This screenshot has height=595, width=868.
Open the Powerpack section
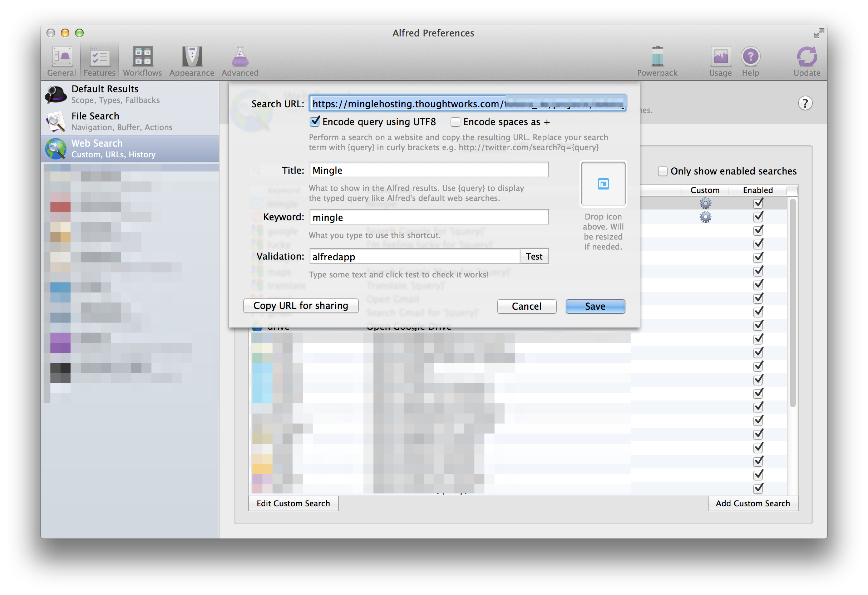pyautogui.click(x=657, y=61)
